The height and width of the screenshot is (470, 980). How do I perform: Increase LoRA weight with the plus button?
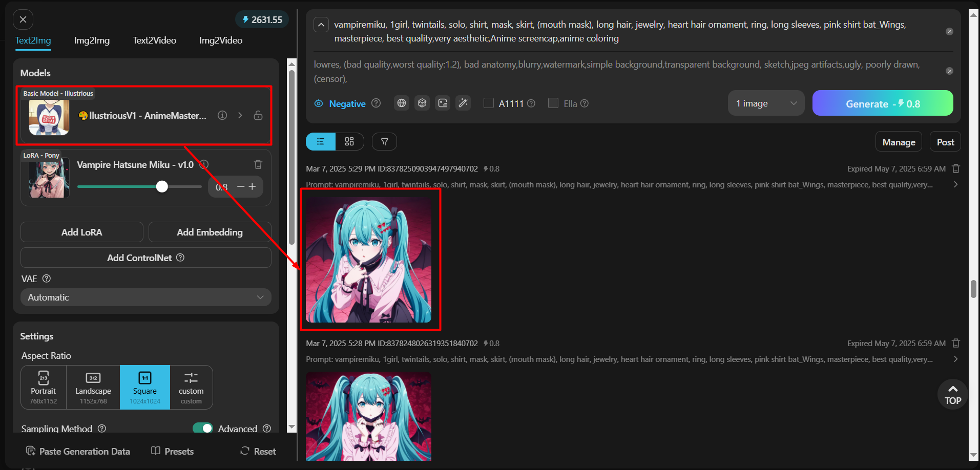(252, 187)
